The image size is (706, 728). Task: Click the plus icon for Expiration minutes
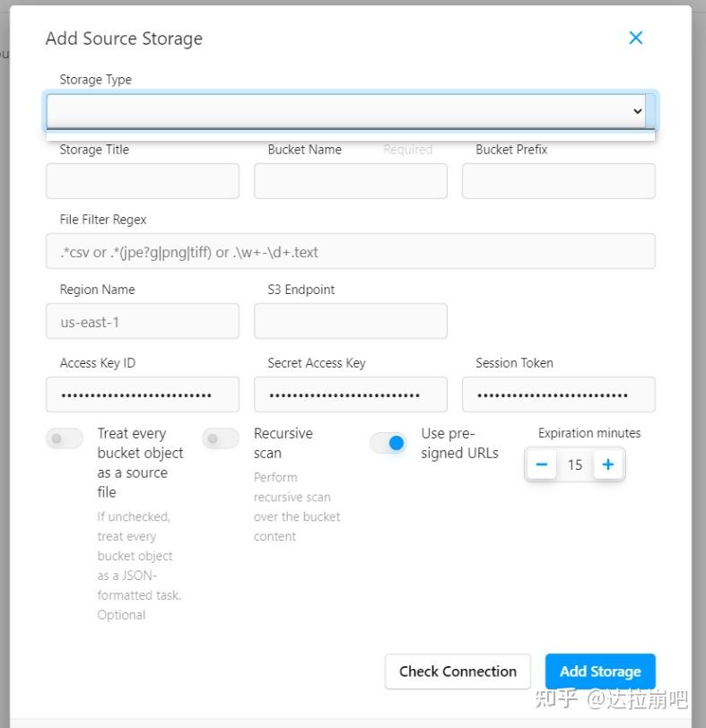pos(608,464)
